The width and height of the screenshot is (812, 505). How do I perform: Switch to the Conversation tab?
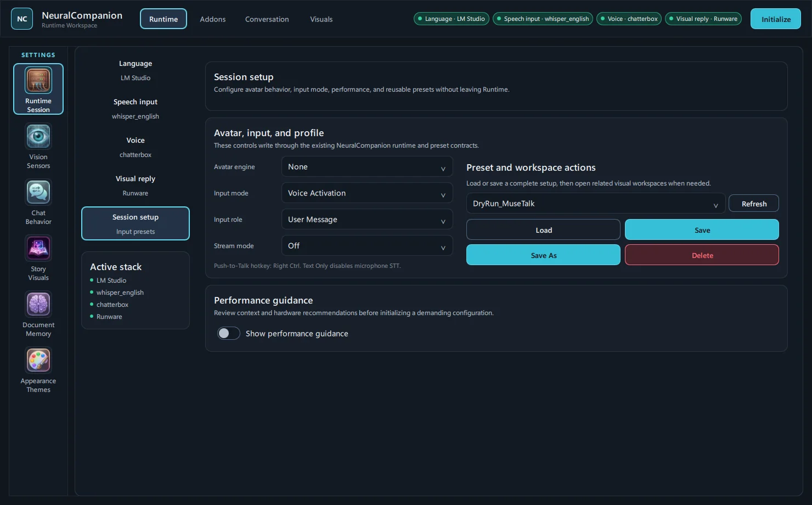[267, 19]
